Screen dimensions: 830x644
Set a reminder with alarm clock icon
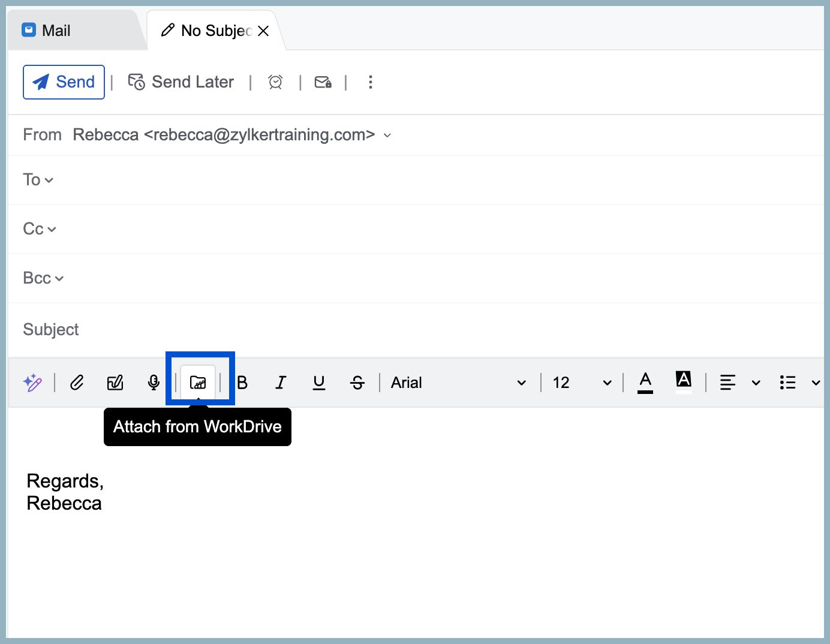pyautogui.click(x=275, y=82)
